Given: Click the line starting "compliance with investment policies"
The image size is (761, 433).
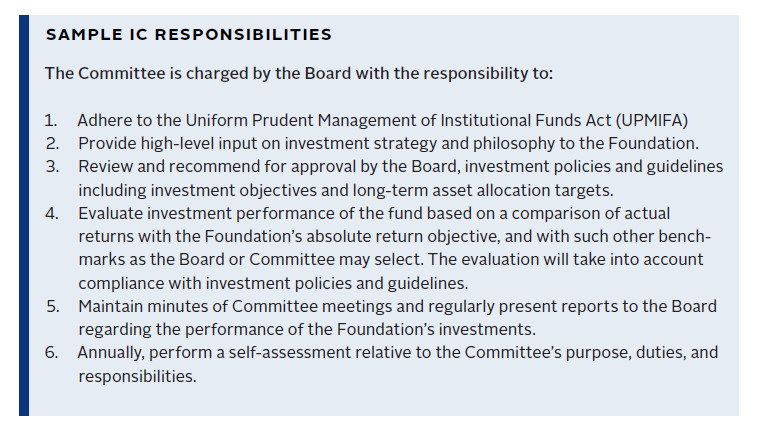Looking at the screenshot, I should [273, 283].
